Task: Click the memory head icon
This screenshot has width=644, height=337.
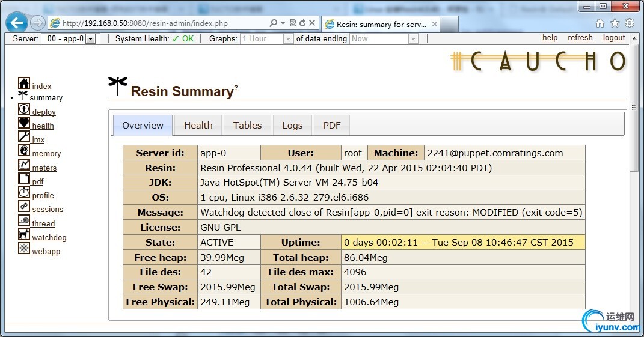Action: 24,150
